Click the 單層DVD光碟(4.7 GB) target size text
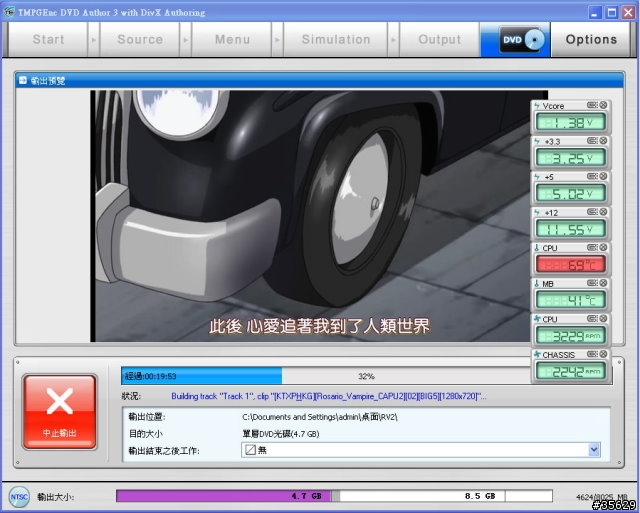The height and width of the screenshot is (513, 640). [280, 434]
